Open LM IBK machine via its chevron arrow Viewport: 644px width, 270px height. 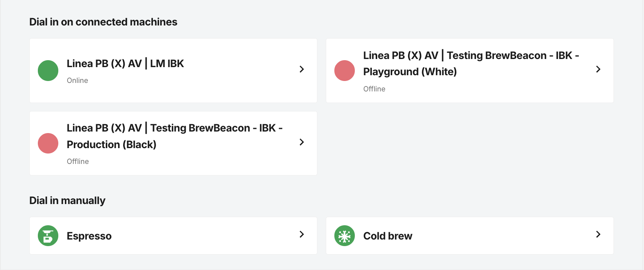[x=302, y=69]
